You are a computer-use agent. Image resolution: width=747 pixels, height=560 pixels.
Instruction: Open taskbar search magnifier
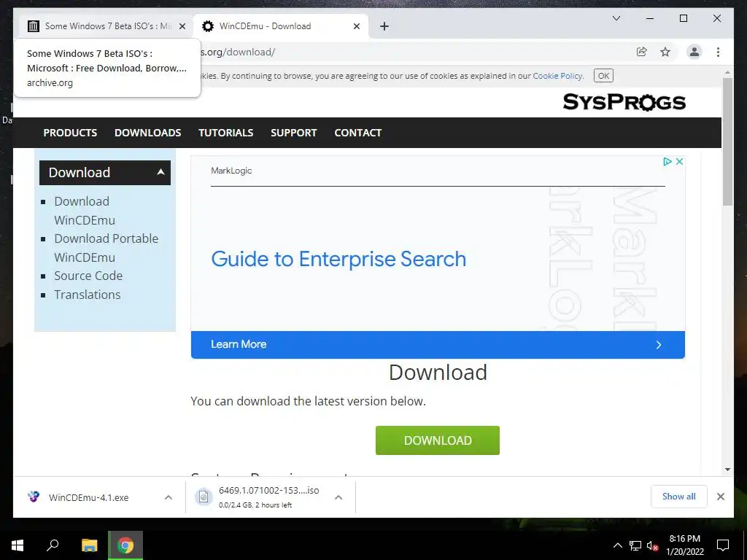pyautogui.click(x=53, y=545)
